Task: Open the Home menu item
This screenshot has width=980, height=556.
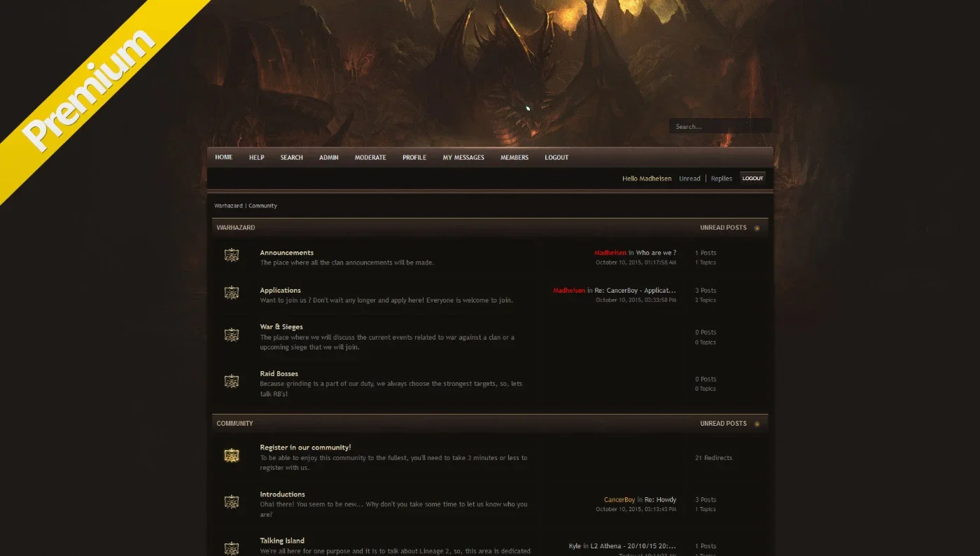Action: point(224,158)
